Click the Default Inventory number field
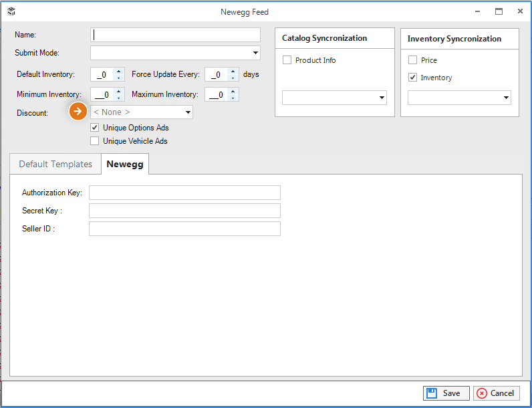Screen dimensions: 532x408 [x=102, y=74]
